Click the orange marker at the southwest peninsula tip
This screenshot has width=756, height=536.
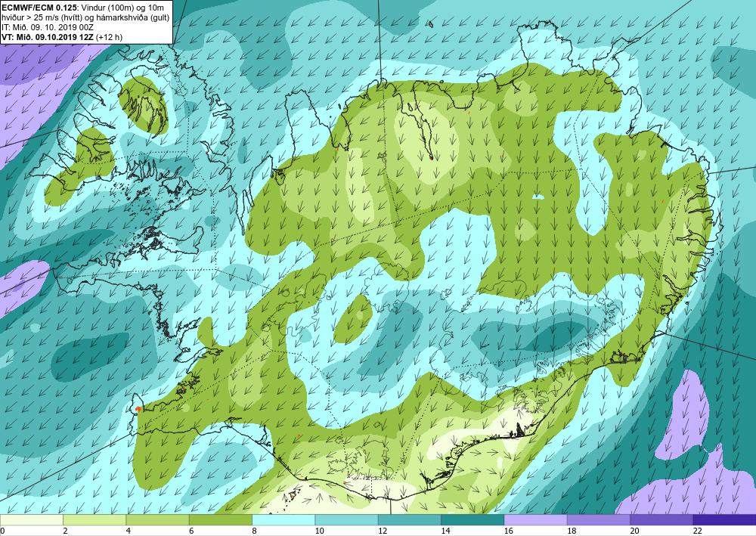138,409
